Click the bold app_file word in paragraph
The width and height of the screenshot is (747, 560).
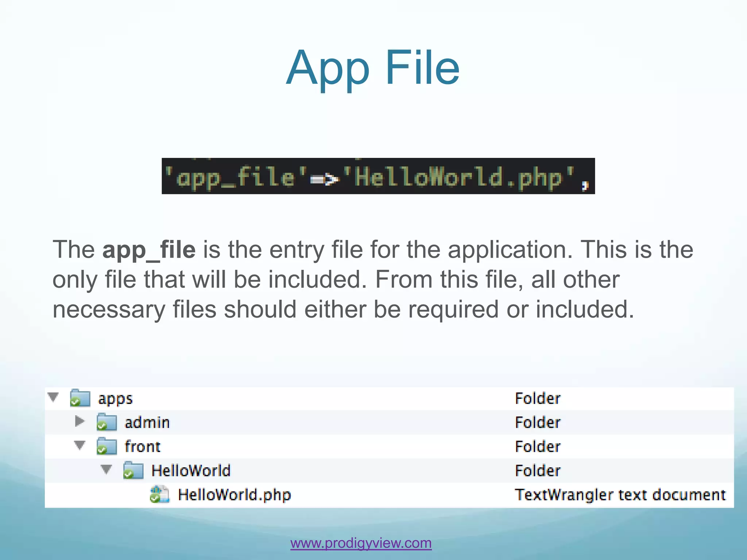pos(149,250)
